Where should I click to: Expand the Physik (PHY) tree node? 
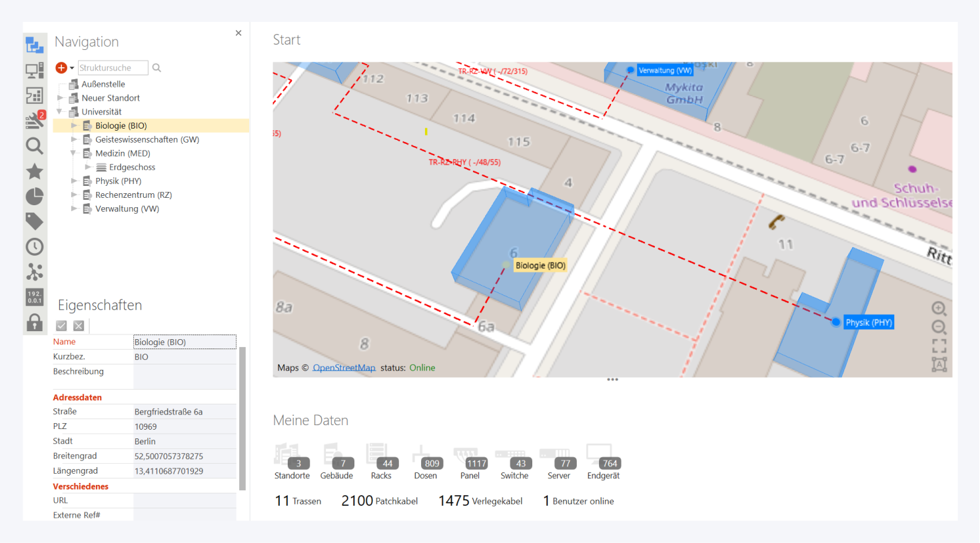(74, 181)
